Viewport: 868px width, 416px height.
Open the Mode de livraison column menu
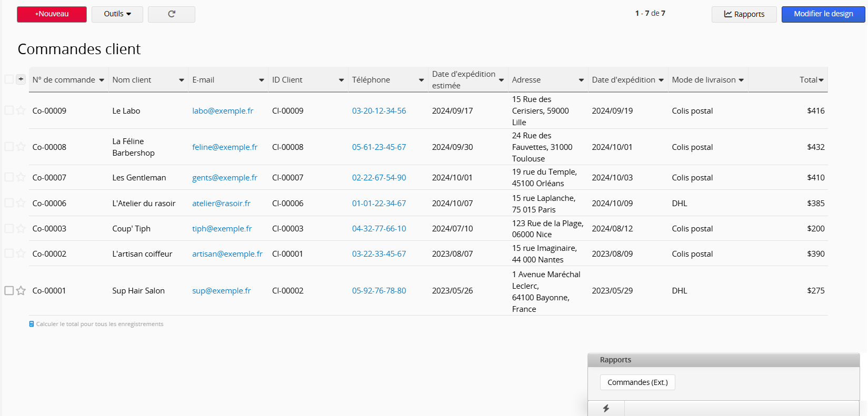click(x=741, y=80)
